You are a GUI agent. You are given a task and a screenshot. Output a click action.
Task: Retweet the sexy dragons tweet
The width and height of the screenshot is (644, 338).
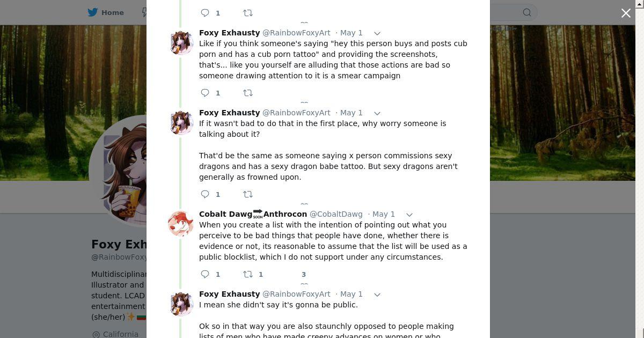tap(248, 194)
